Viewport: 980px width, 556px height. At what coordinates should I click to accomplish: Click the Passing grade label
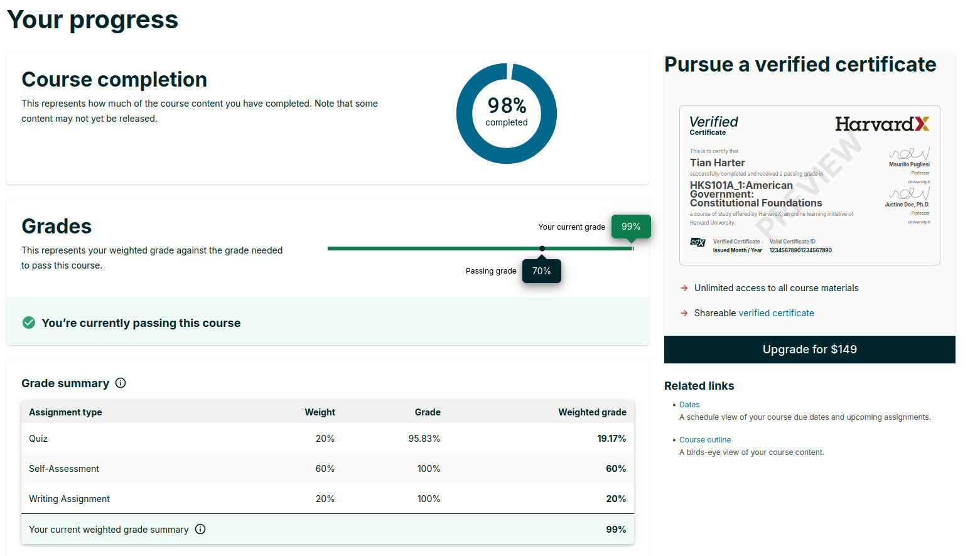(491, 271)
